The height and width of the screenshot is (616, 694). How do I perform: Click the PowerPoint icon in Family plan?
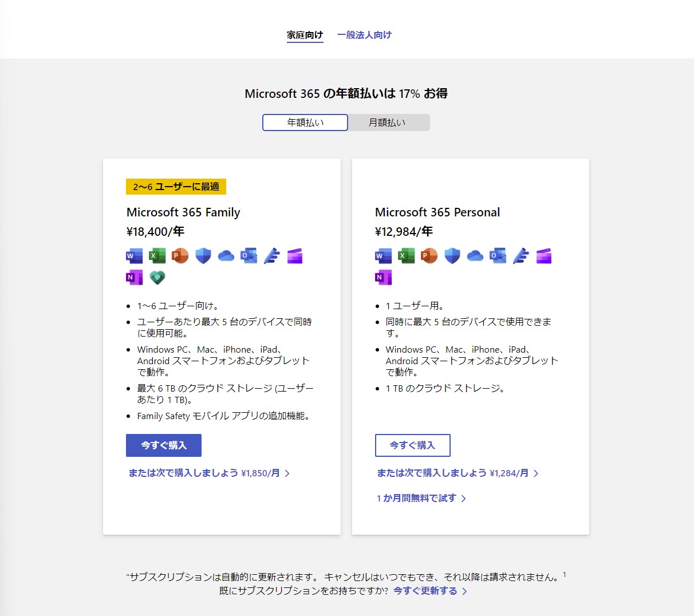(180, 256)
